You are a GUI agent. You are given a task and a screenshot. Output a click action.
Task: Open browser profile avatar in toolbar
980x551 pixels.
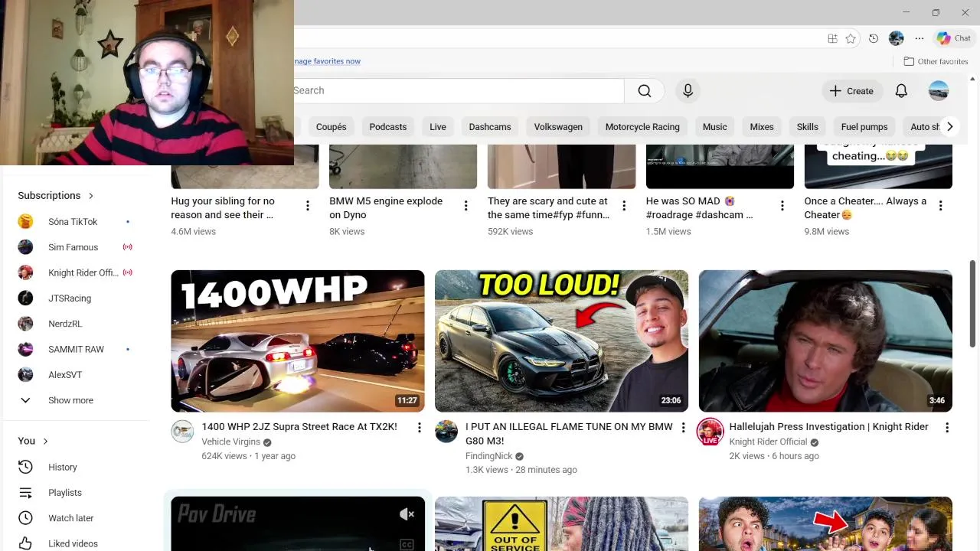click(897, 38)
